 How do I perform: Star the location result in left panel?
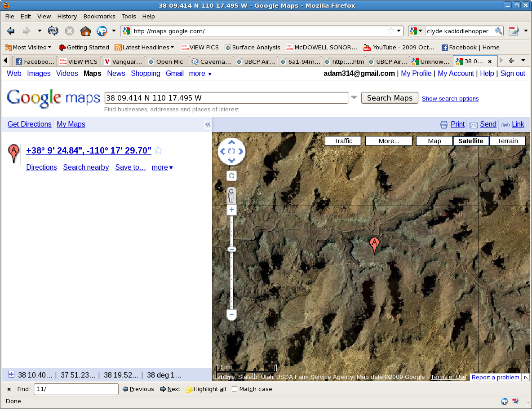tap(158, 151)
